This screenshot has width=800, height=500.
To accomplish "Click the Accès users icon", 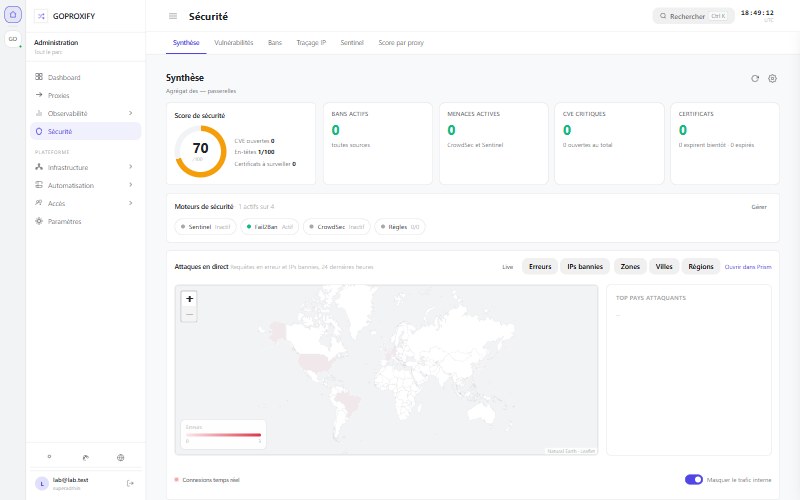I will [39, 203].
